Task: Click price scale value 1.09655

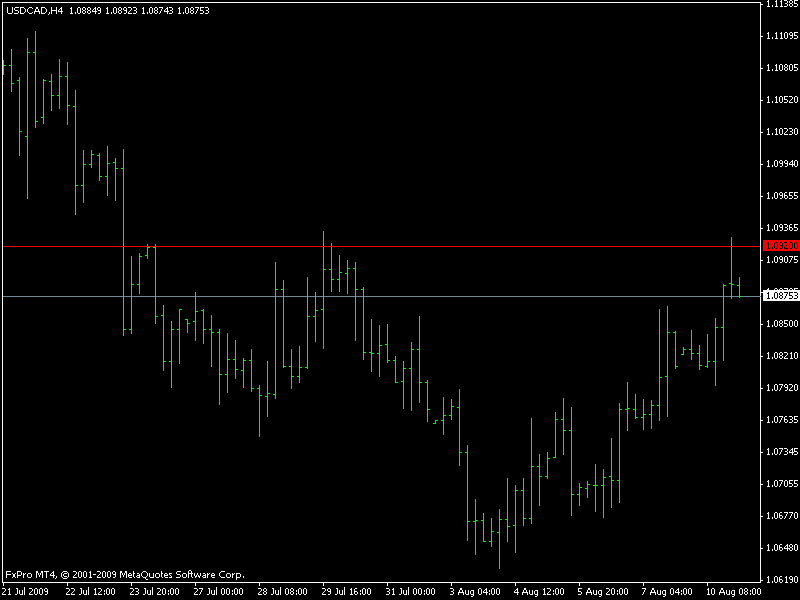Action: click(x=782, y=196)
